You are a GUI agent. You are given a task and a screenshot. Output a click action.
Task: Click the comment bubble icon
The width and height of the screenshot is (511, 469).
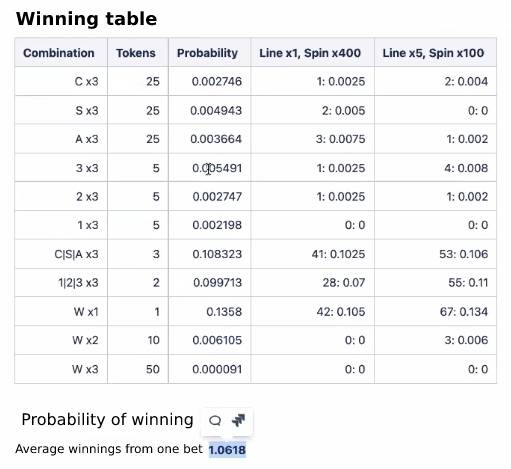tap(215, 420)
